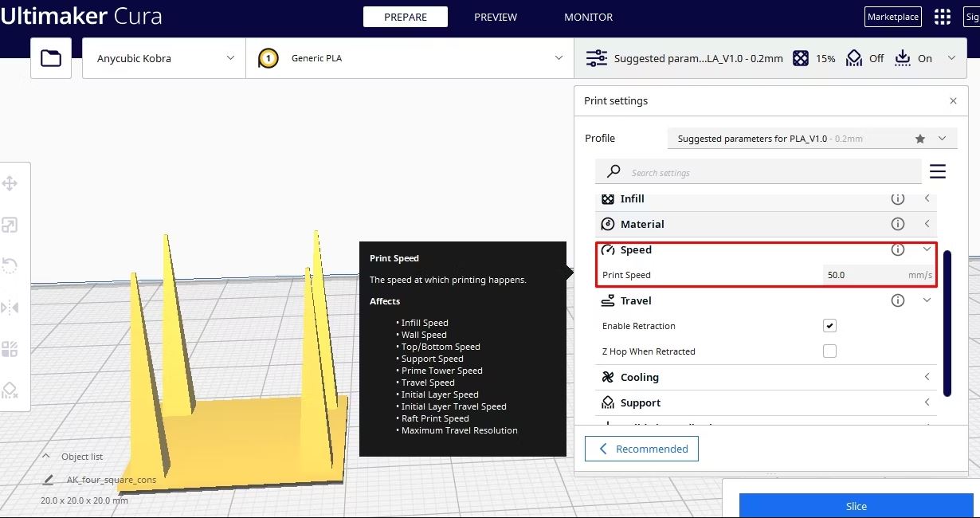Open the application switcher grid icon
The image size is (980, 518).
point(943,17)
